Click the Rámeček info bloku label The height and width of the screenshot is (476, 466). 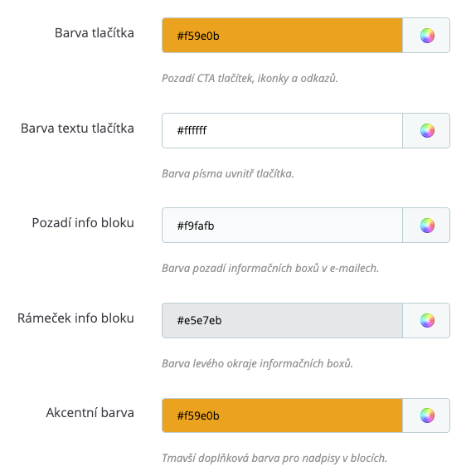(75, 318)
